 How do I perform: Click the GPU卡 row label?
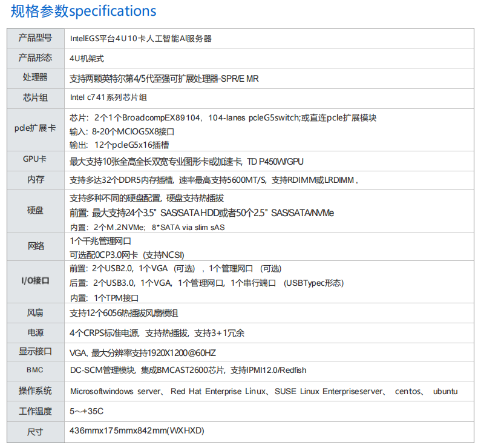click(35, 160)
